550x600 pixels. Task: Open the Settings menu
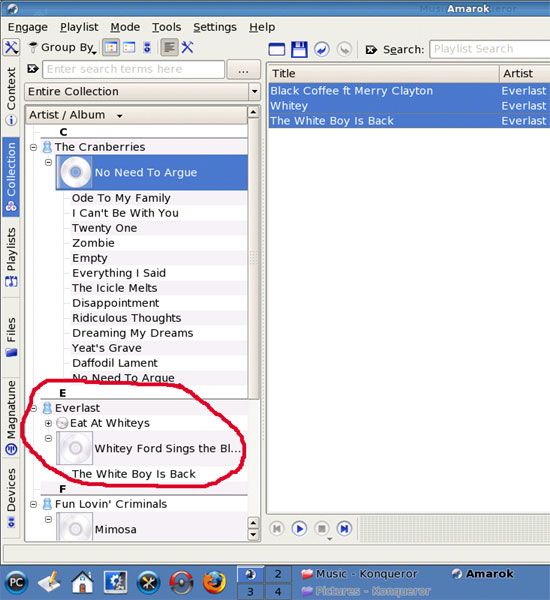(x=215, y=27)
